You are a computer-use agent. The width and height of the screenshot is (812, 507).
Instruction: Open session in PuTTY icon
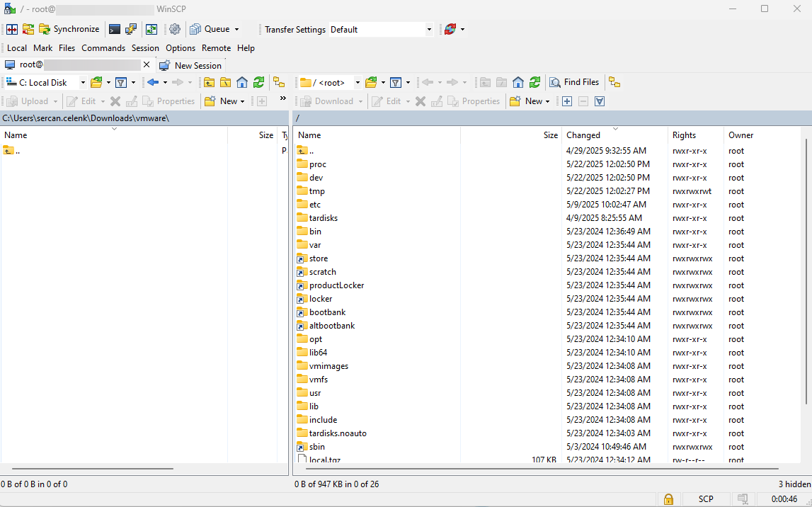tap(131, 29)
